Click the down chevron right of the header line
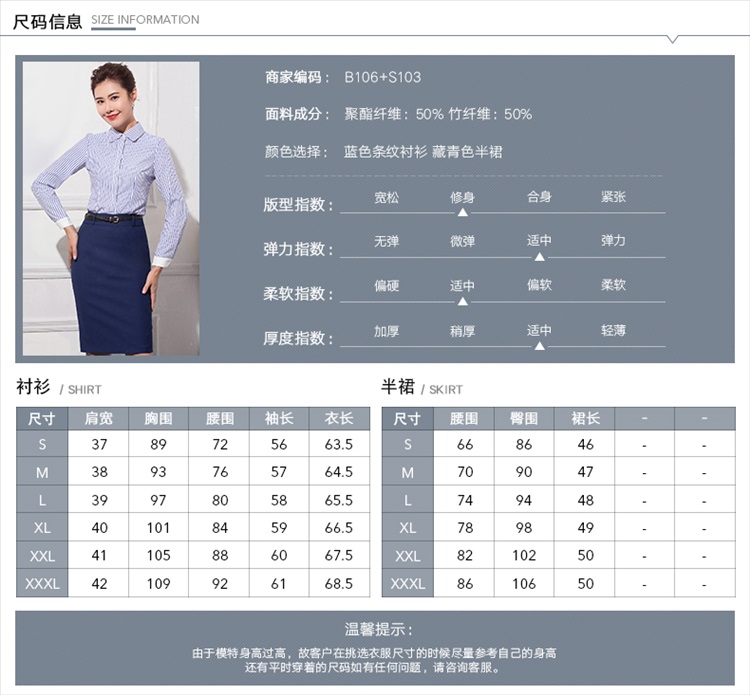 click(672, 39)
